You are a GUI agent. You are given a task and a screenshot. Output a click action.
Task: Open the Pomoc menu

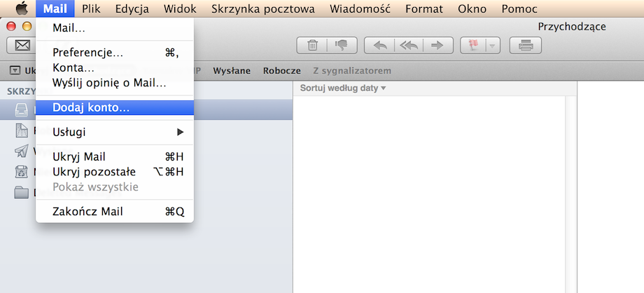(x=519, y=8)
